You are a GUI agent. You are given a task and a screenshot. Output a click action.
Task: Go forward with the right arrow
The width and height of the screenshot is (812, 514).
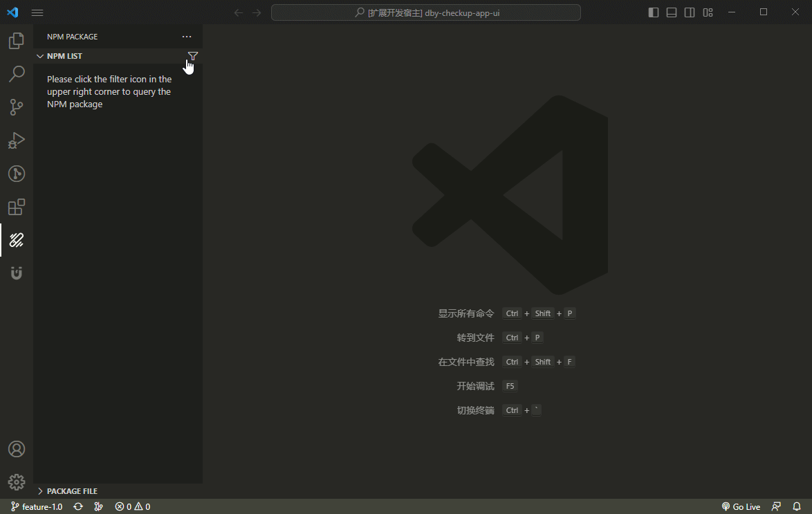pyautogui.click(x=257, y=12)
